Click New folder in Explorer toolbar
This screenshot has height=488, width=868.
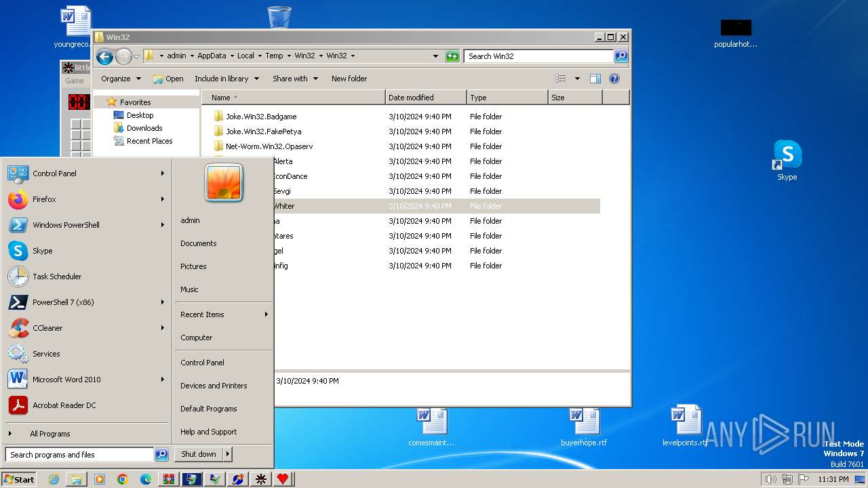349,79
